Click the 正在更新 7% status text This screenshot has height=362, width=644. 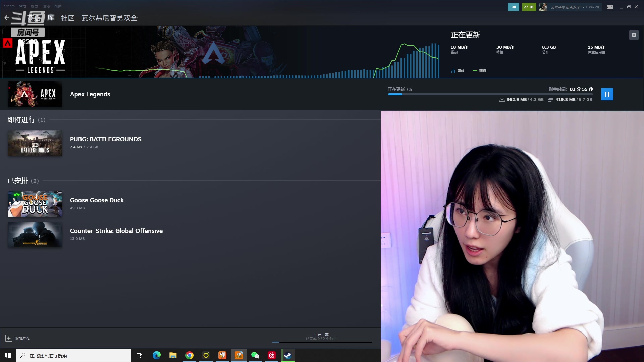(400, 89)
